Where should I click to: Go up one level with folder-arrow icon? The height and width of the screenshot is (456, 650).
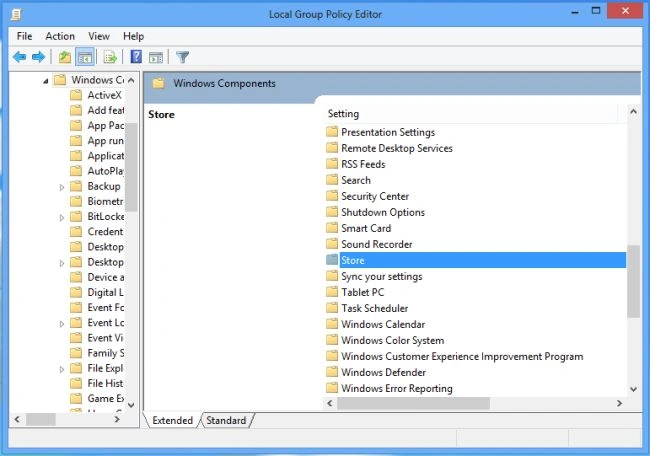(65, 57)
